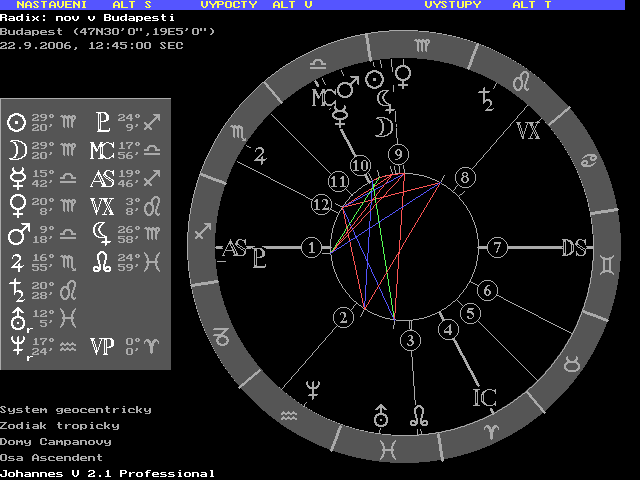Click the IC axis label
The image size is (640, 480).
(484, 398)
